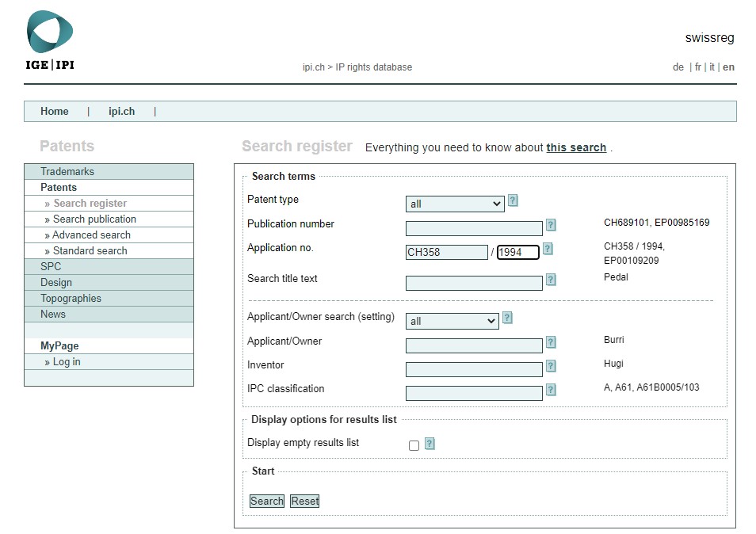The image size is (756, 534).
Task: Open Log in under MyPage
Action: pyautogui.click(x=109, y=362)
